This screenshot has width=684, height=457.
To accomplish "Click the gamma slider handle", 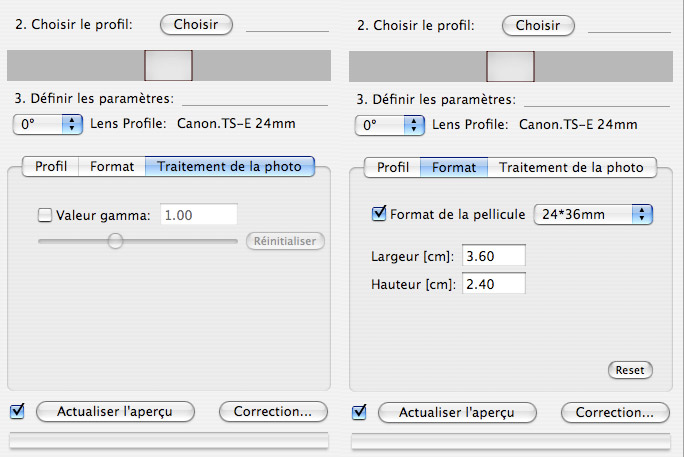I will pyautogui.click(x=115, y=241).
